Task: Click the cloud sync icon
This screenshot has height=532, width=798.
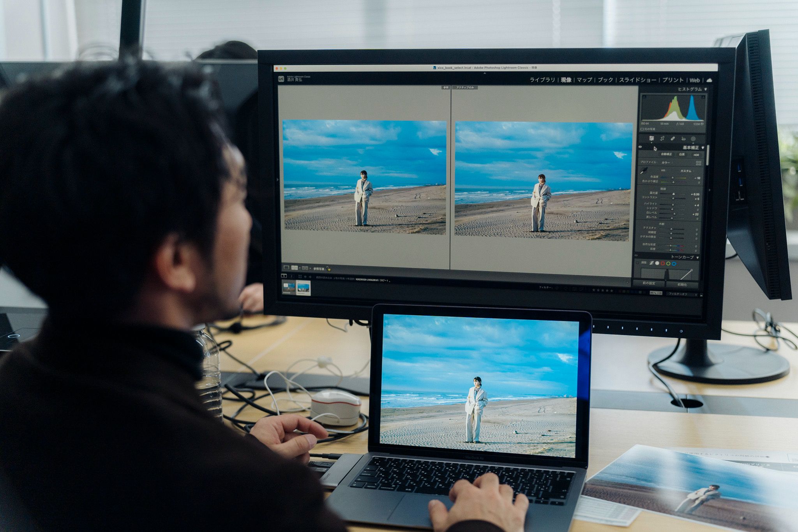Action: (x=709, y=80)
